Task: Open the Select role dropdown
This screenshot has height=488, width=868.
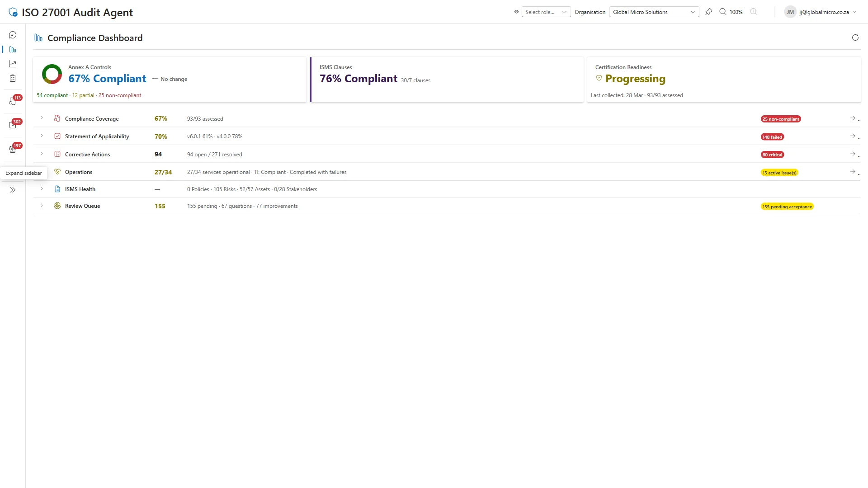Action: (546, 12)
